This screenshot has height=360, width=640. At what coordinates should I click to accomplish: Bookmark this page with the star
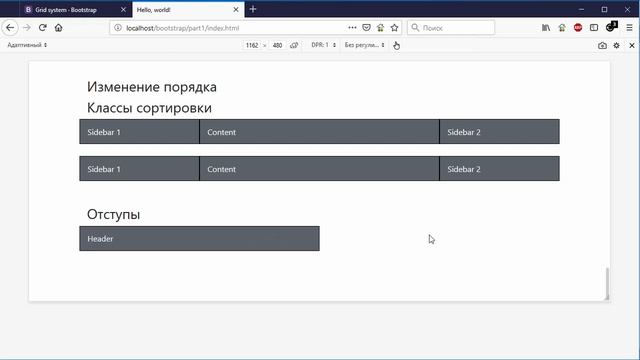pos(394,28)
